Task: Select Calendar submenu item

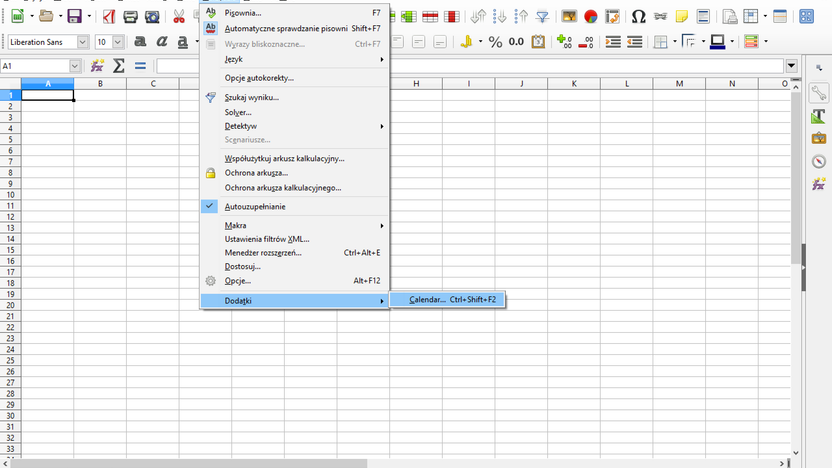Action: click(447, 299)
